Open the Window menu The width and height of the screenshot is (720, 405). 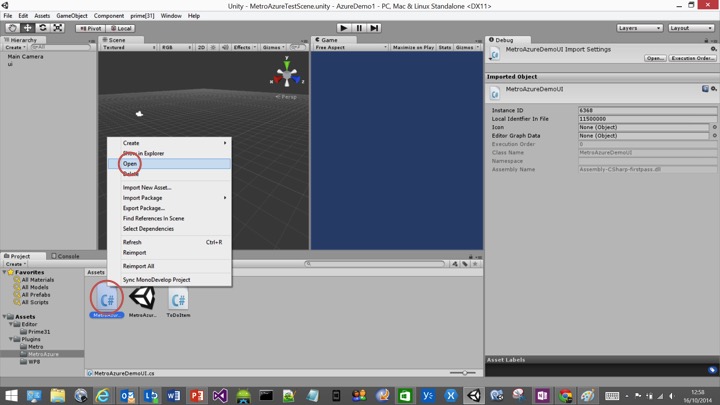tap(171, 16)
